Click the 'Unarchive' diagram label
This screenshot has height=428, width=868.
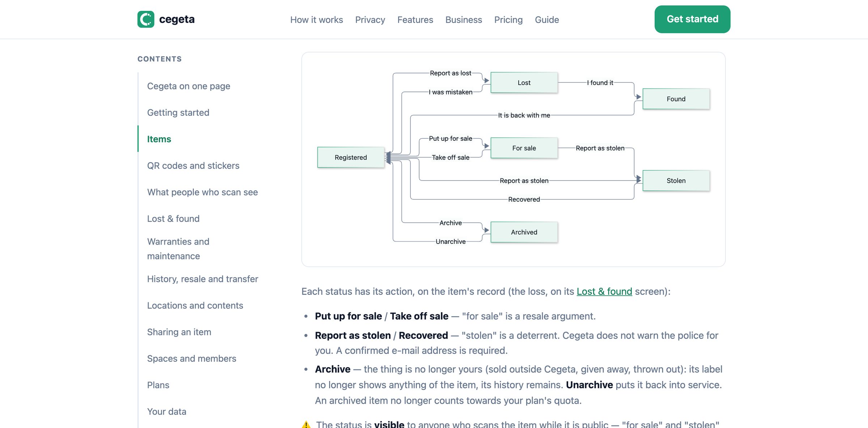[451, 241]
